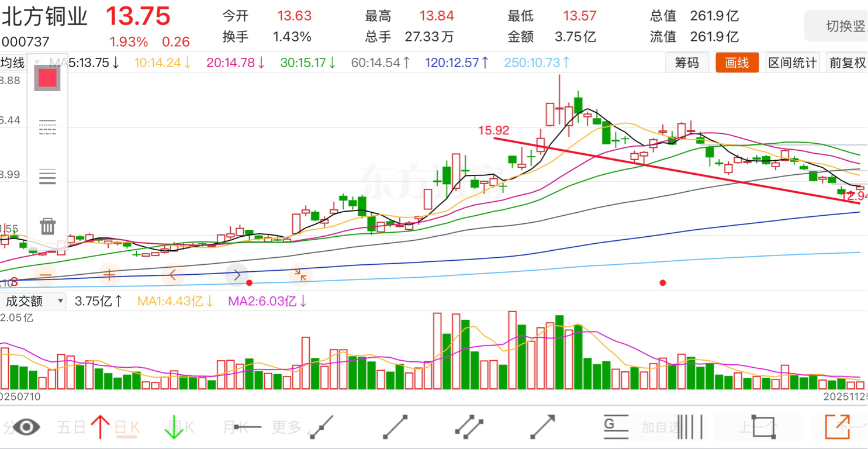Click the 60:14.54 moving average value
868x449 pixels.
pyautogui.click(x=381, y=63)
